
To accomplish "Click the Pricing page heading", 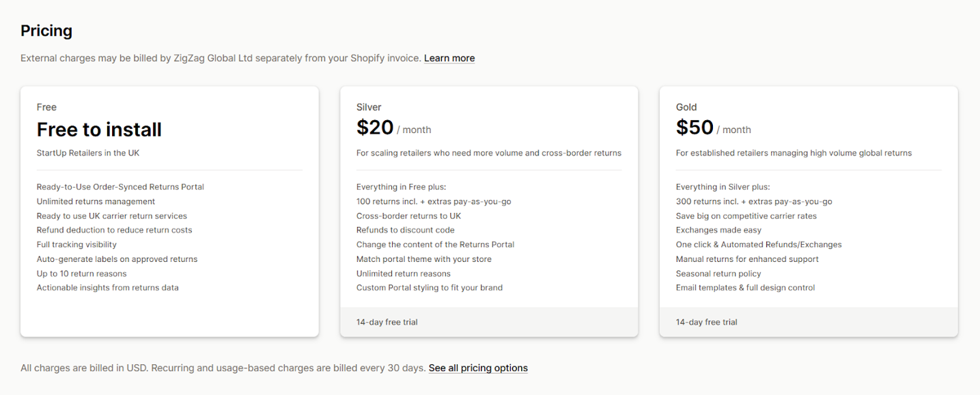I will (x=46, y=30).
